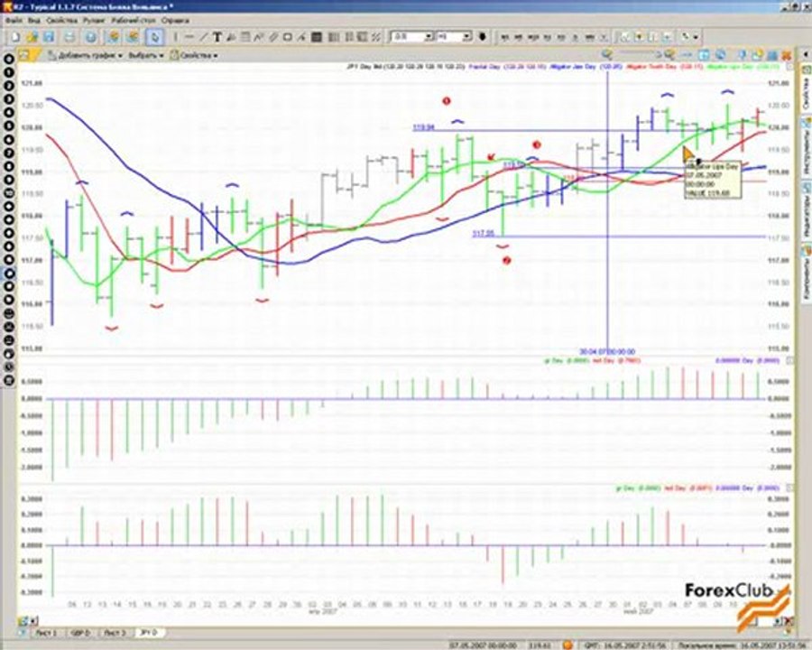The height and width of the screenshot is (650, 812).
Task: Click the zoom-in magnifier icon
Action: coord(669,54)
